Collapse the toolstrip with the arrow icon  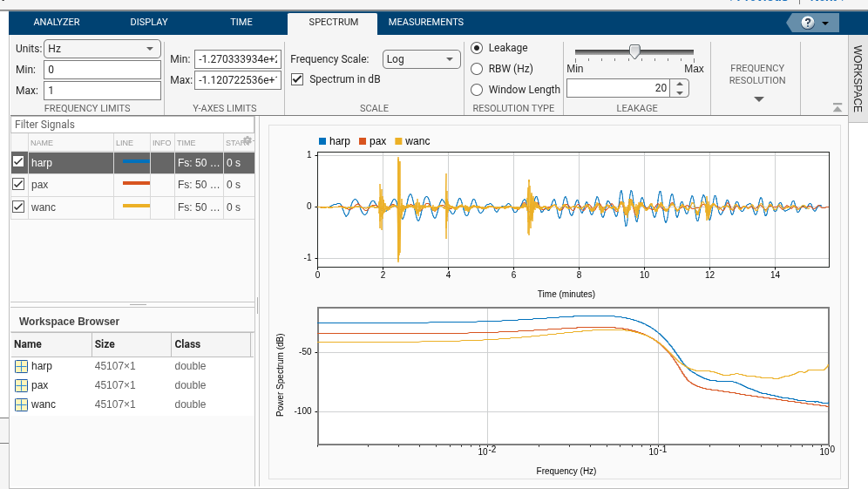837,108
